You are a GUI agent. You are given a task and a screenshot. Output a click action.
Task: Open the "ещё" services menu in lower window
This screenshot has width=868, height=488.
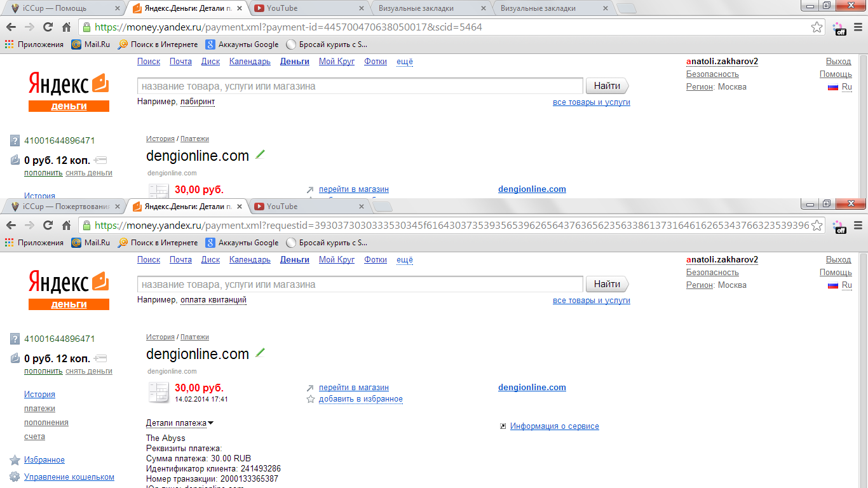(x=405, y=260)
